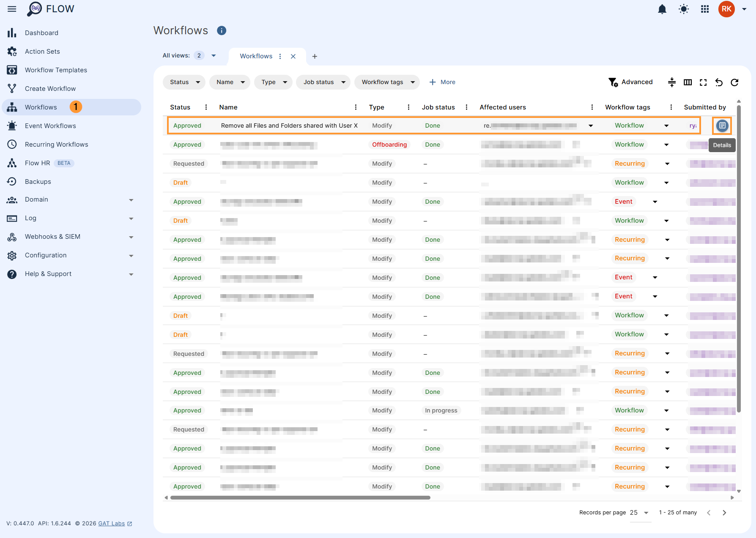Open the Workflow tags filter dropdown
The image size is (756, 538).
pyautogui.click(x=387, y=82)
